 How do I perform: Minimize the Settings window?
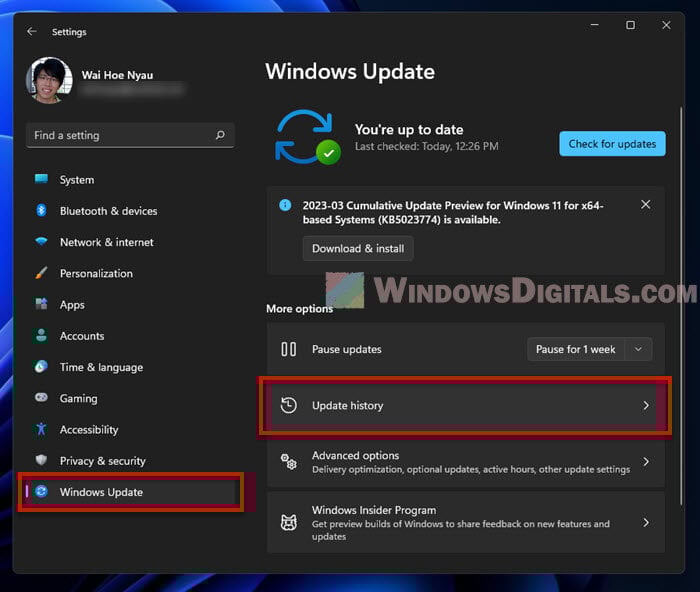coord(594,25)
